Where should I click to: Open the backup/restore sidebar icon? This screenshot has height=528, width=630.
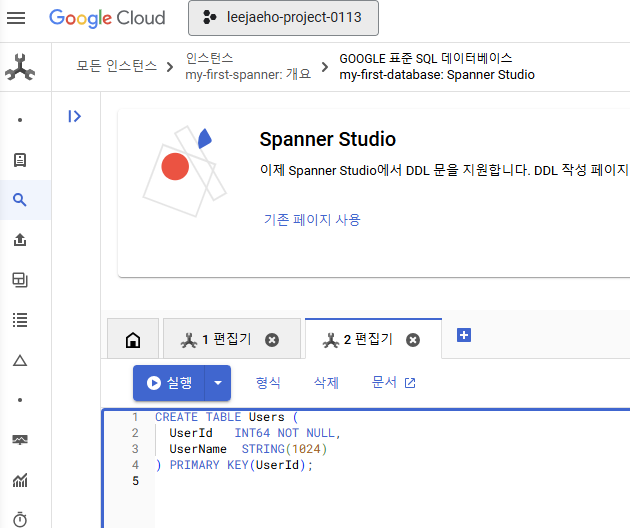click(x=20, y=280)
